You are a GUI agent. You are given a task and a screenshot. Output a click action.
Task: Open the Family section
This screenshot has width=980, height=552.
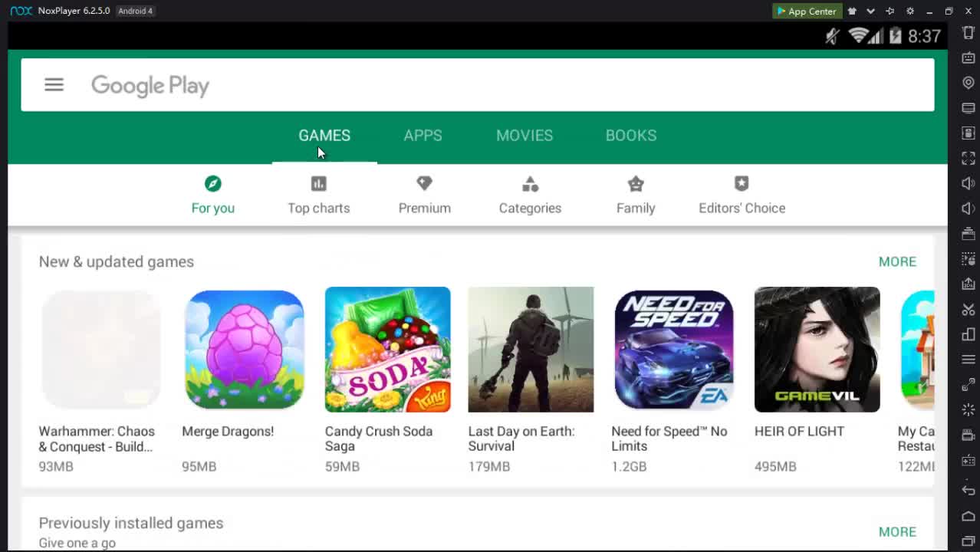tap(636, 195)
